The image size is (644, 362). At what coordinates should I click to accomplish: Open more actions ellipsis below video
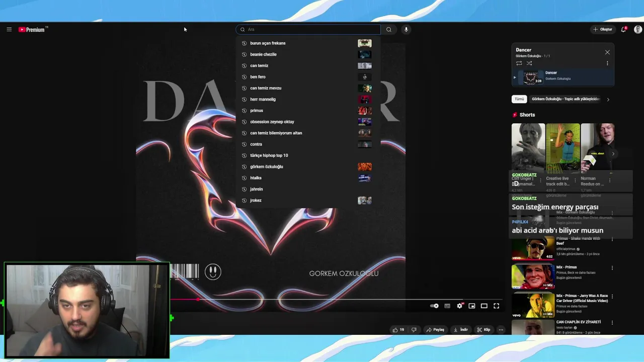[501, 330]
